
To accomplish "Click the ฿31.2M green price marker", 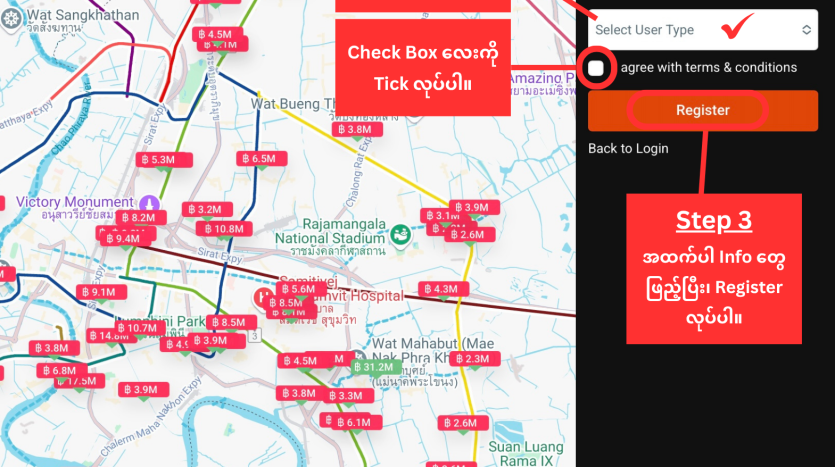I will 376,367.
